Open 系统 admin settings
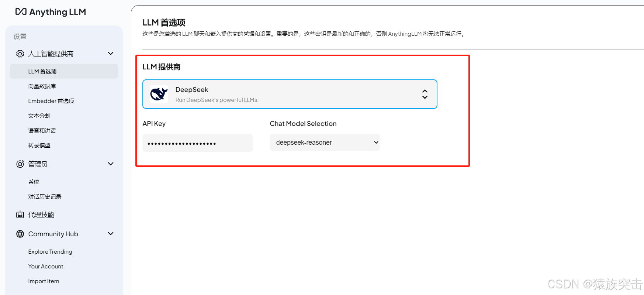The width and height of the screenshot is (644, 295). click(x=34, y=182)
